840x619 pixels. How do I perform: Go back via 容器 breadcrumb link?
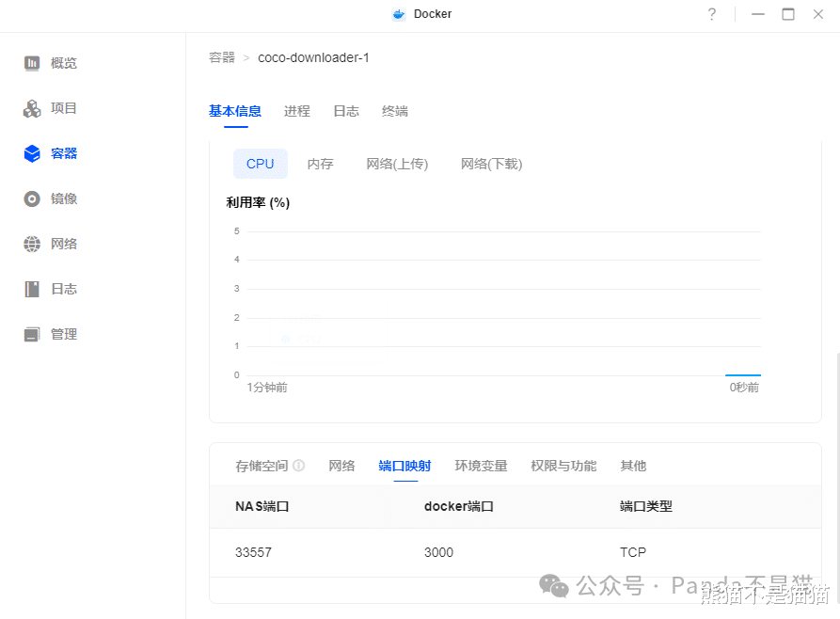(222, 57)
